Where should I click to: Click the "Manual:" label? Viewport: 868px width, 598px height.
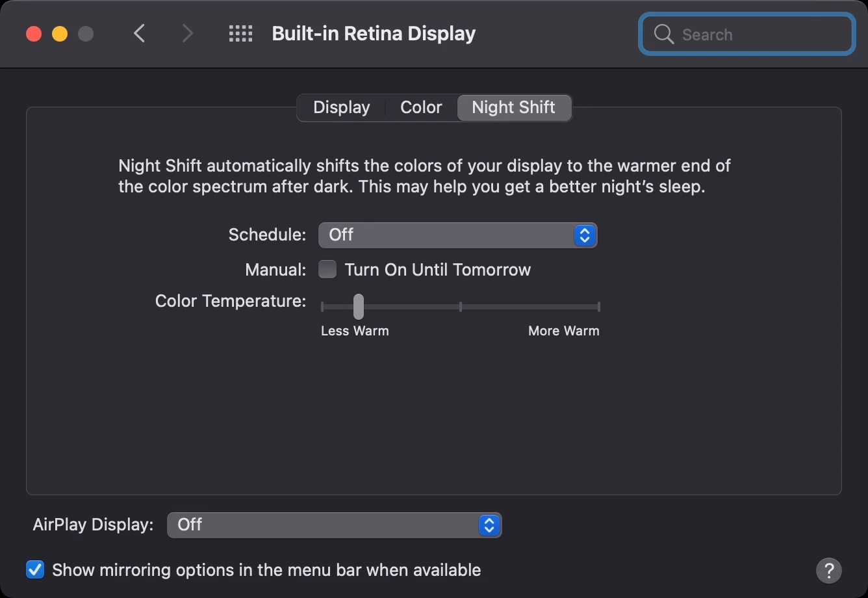coord(275,270)
